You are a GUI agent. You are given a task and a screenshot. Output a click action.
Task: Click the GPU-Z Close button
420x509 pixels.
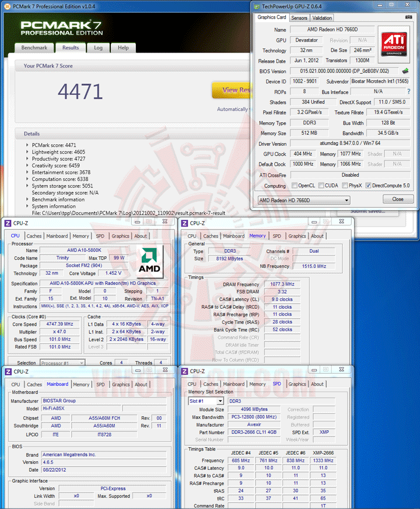(x=398, y=199)
